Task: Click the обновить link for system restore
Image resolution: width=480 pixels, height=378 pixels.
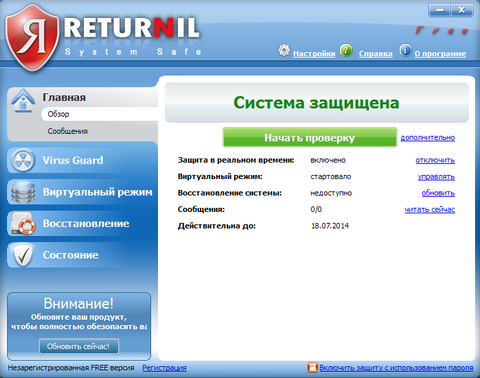Action: pos(438,193)
